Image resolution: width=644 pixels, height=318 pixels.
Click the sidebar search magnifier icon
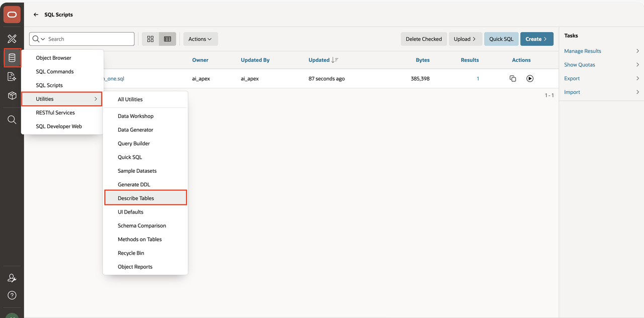pyautogui.click(x=12, y=120)
